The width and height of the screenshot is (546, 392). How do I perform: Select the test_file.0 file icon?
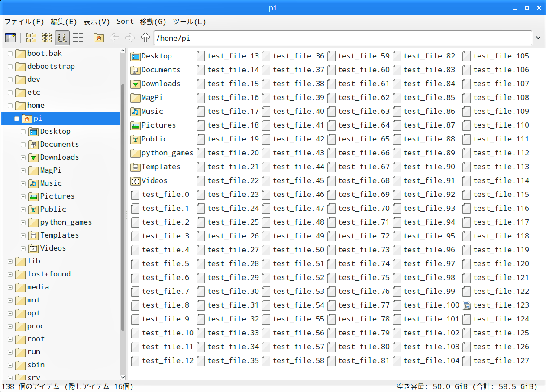[136, 195]
